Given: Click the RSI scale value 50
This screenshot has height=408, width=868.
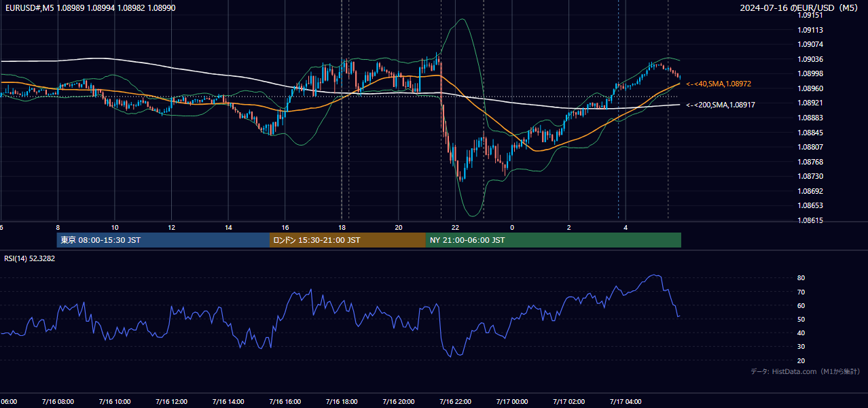Looking at the screenshot, I should pyautogui.click(x=801, y=319).
